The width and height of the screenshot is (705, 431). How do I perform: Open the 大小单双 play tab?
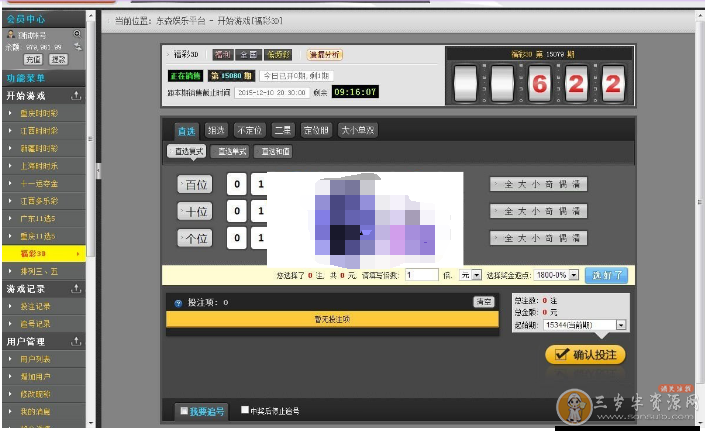(x=356, y=130)
